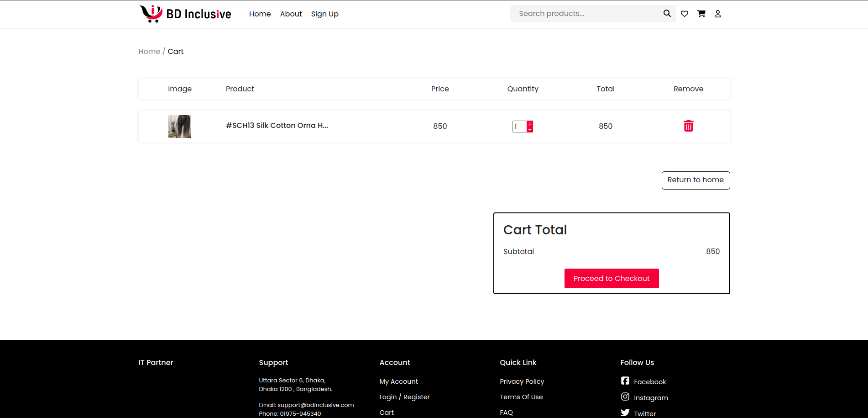Open Terms Of Use footer link
Viewport: 868px width, 418px height.
click(522, 397)
